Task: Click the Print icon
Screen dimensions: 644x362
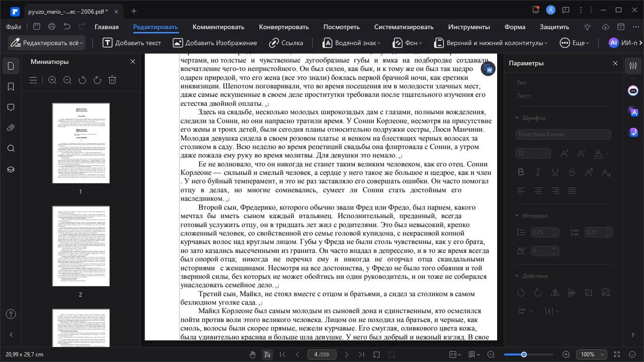Action: click(52, 27)
